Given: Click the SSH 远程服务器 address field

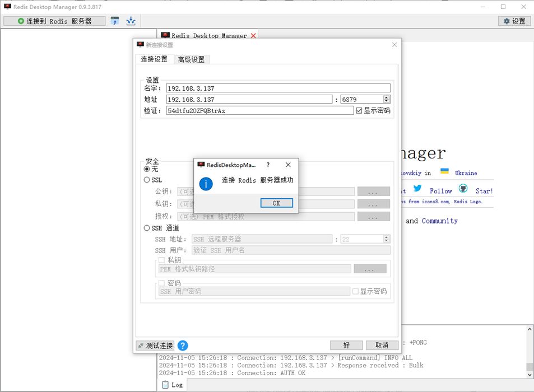Looking at the screenshot, I should [x=262, y=239].
